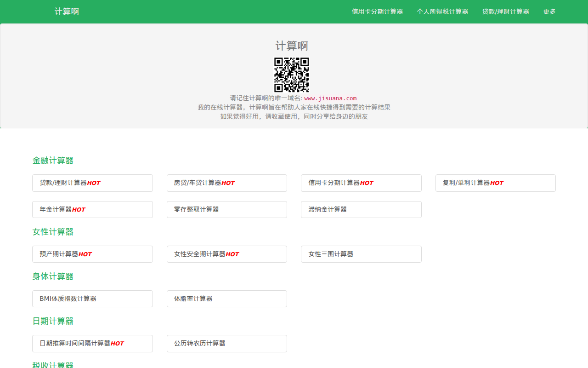Open the 公历转农历计算器 button
The height and width of the screenshot is (368, 588).
[x=226, y=344]
